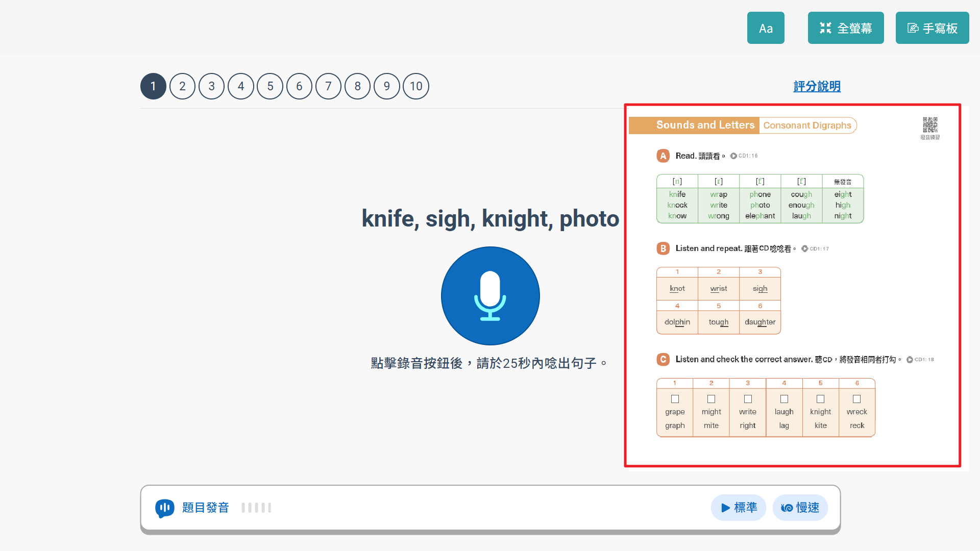Image resolution: width=980 pixels, height=551 pixels.
Task: Jump to question 10
Action: tap(416, 86)
